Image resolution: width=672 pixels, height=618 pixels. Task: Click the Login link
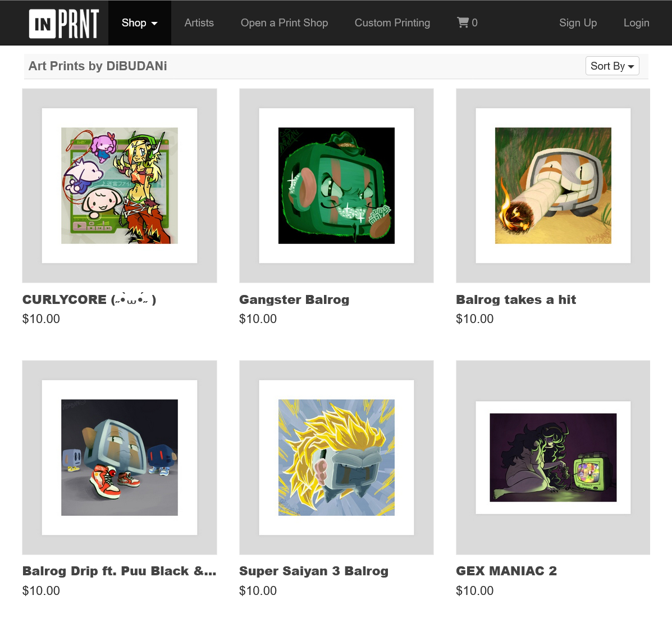coord(636,22)
